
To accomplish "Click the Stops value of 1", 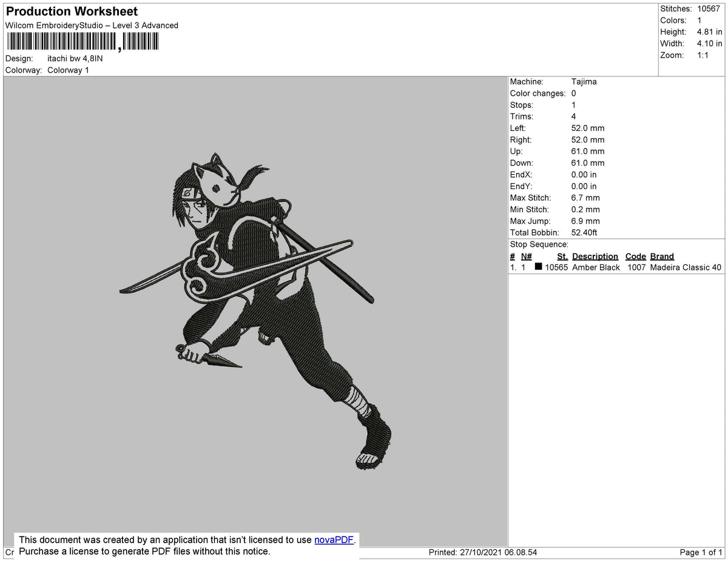I will 573,105.
